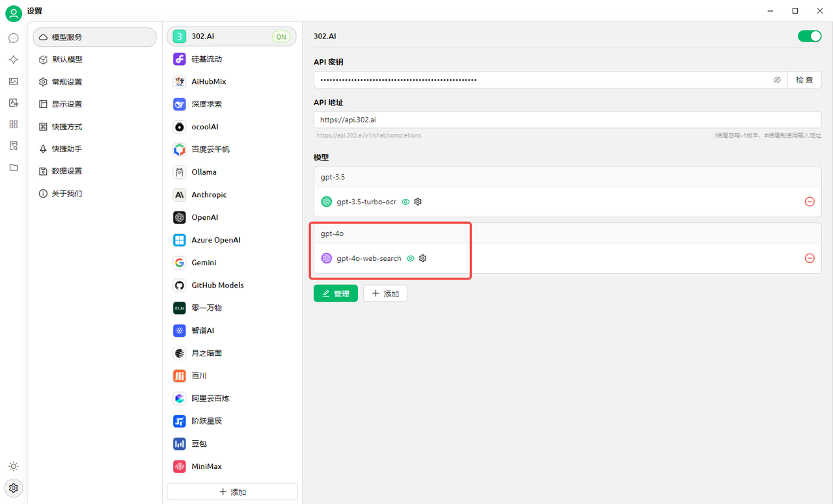Screen dimensions: 833x504
Task: Toggle the light/dark theme sun icon
Action: coord(14,466)
